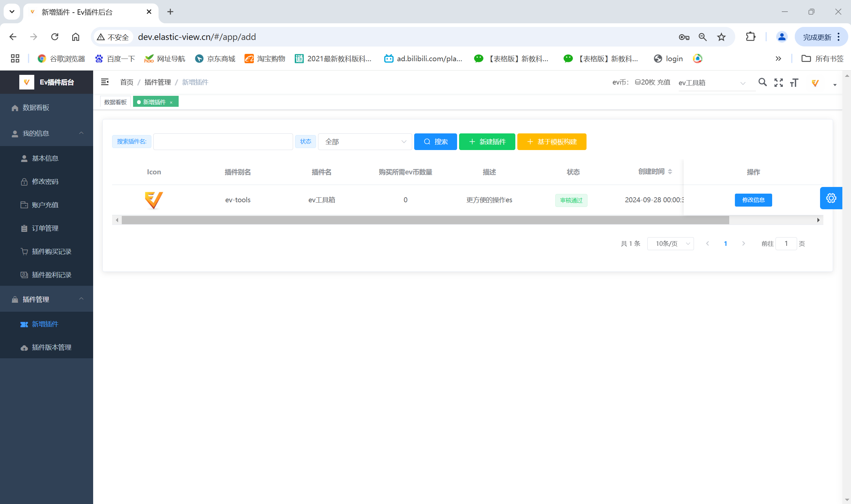Viewport: 851px width, 504px height.
Task: Go to the previous pagination page
Action: point(707,244)
